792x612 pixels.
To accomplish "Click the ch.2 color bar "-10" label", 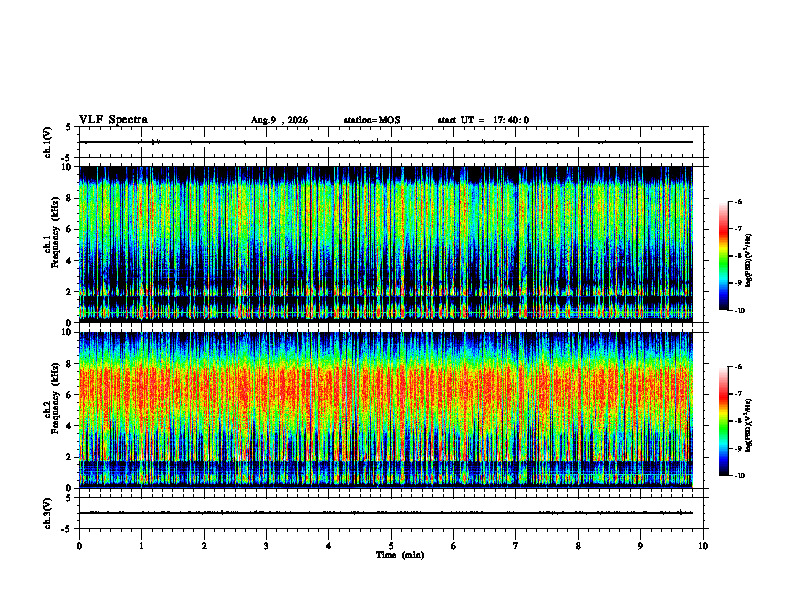I will (739, 476).
